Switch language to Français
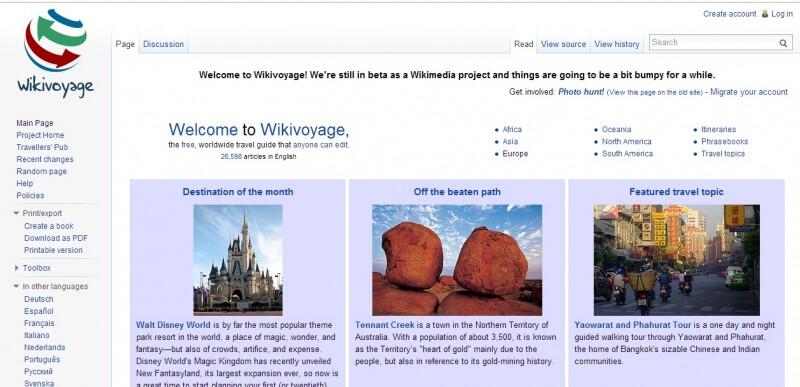This screenshot has width=800, height=387. pos(39,323)
